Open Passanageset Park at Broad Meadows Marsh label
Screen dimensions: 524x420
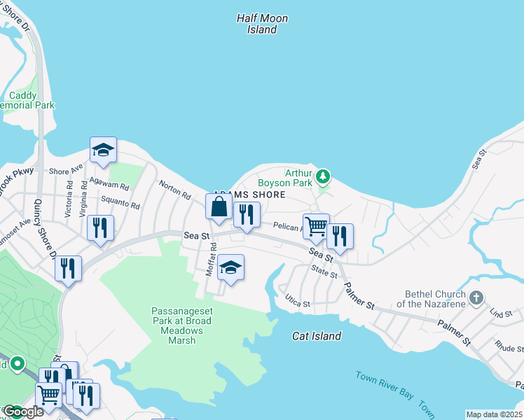pyautogui.click(x=182, y=325)
